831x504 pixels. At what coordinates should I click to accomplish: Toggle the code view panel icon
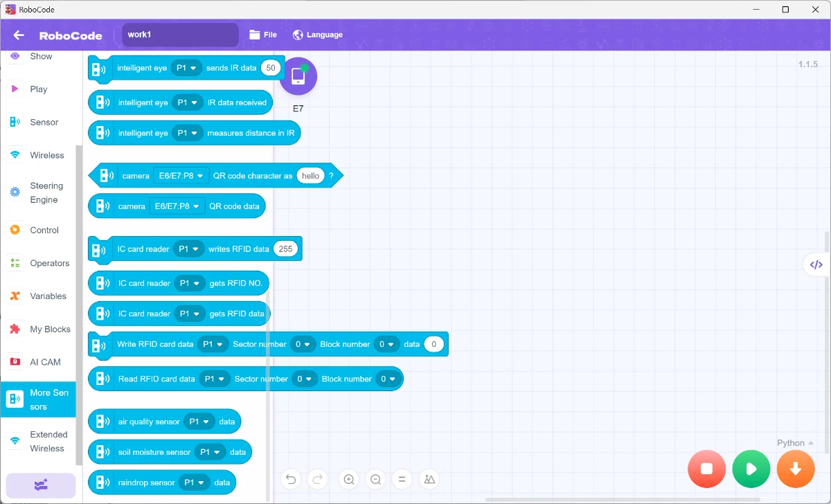(x=816, y=264)
